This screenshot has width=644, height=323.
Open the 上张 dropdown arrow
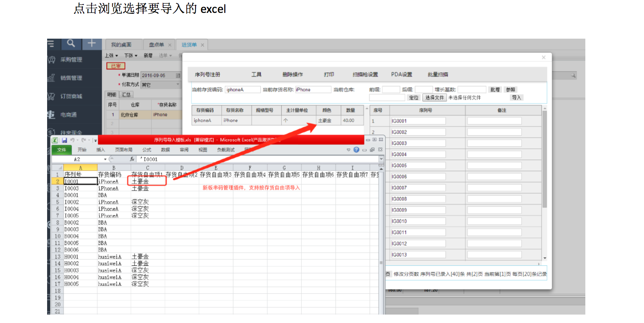(117, 56)
